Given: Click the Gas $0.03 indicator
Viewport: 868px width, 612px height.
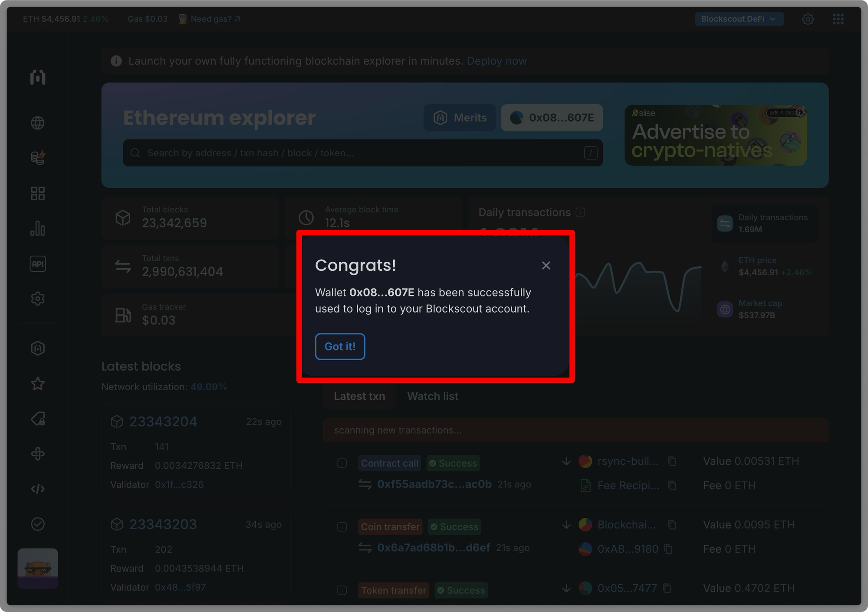Looking at the screenshot, I should pyautogui.click(x=148, y=19).
